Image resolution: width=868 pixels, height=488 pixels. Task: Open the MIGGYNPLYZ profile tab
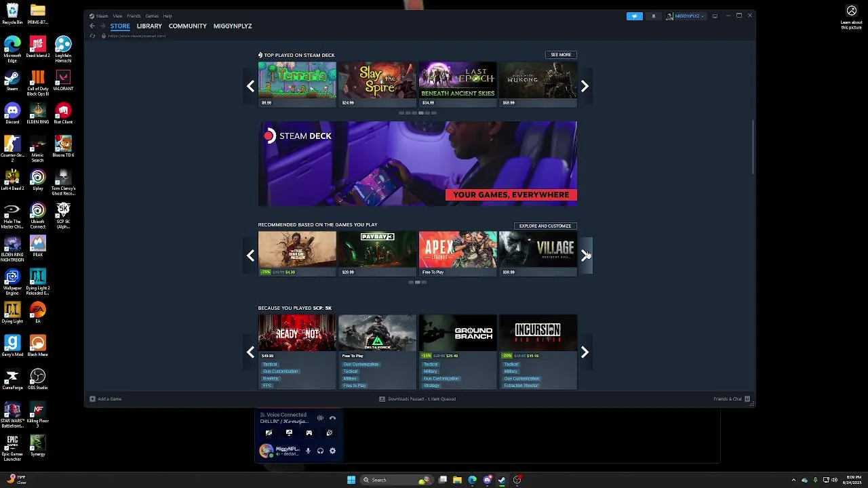(x=233, y=26)
